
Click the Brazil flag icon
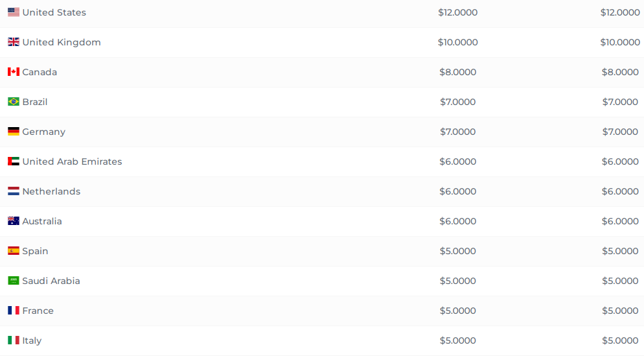(x=14, y=102)
